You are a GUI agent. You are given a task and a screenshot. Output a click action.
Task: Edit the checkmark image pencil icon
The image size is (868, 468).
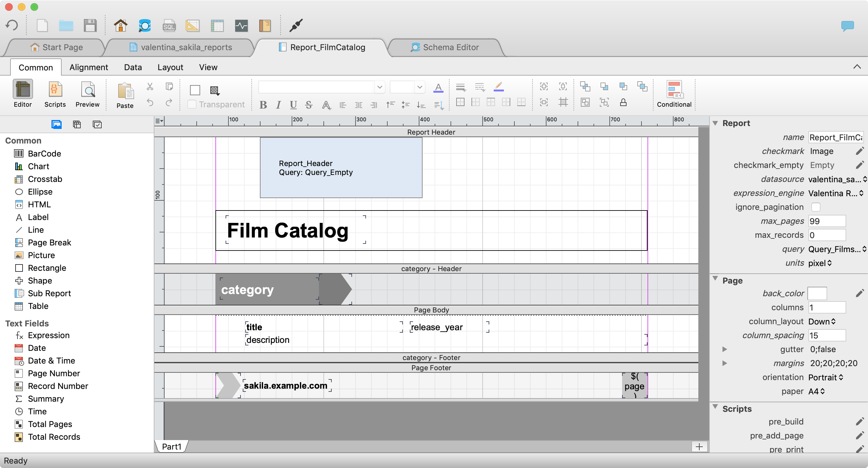[859, 151]
